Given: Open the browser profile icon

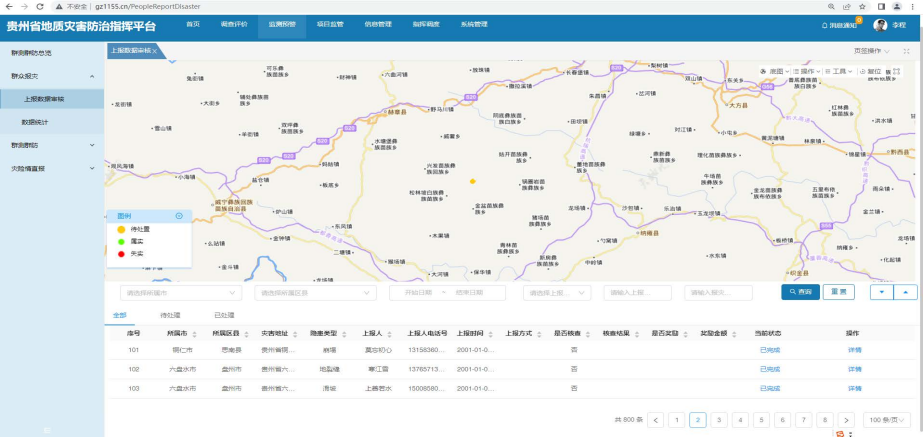Looking at the screenshot, I should coord(897,6).
